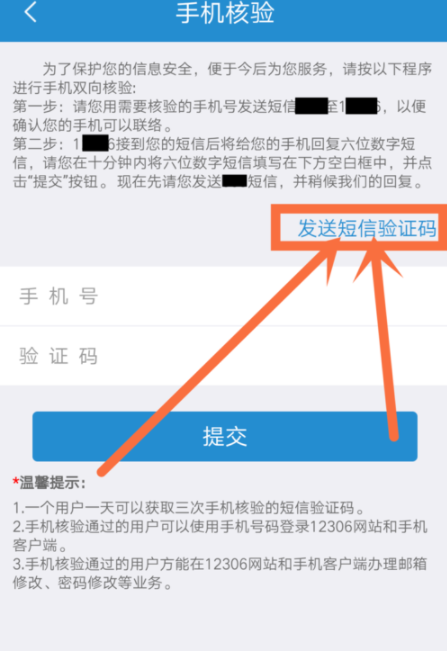Tap the back arrow in header
The image size is (447, 651).
[30, 11]
